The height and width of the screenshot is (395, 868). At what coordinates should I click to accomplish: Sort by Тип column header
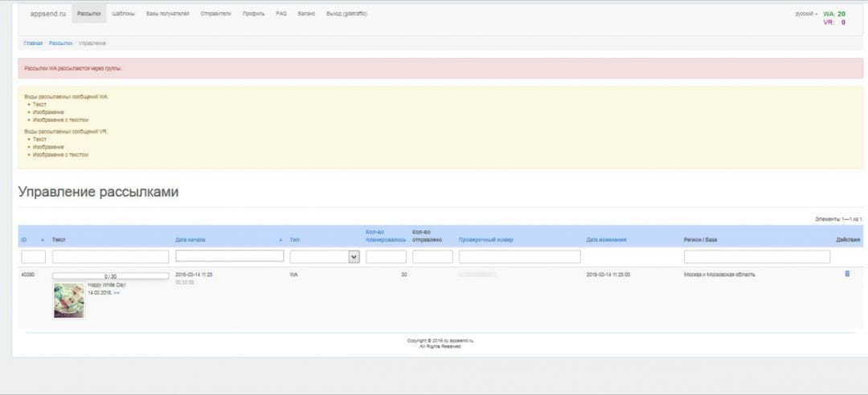coord(294,239)
